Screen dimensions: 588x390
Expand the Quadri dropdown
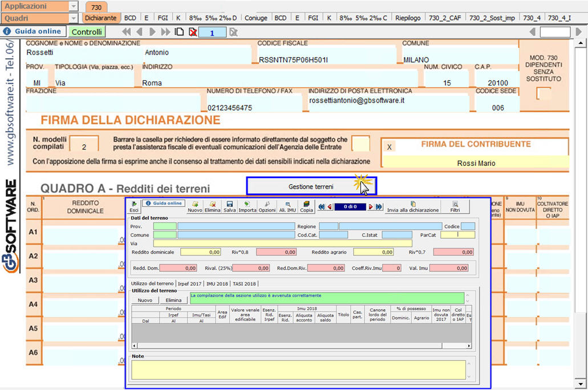pos(73,18)
